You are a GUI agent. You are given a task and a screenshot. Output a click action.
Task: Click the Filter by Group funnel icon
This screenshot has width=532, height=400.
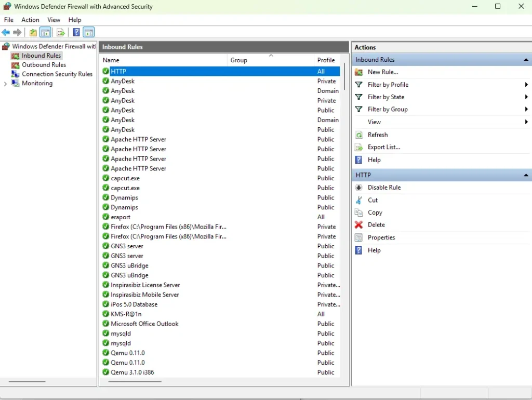[x=358, y=109]
